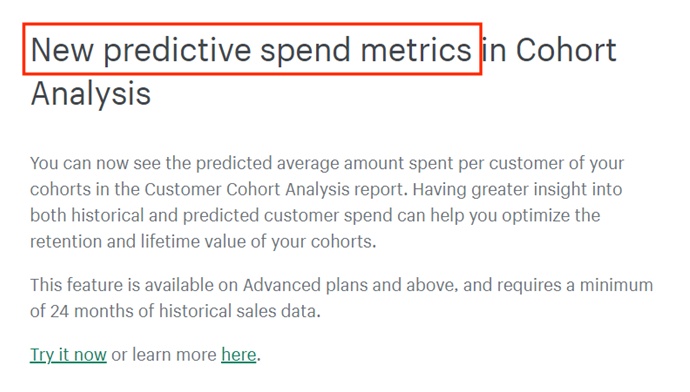This screenshot has width=690, height=392.
Task: Click the sentence starting "You can now see"
Action: [x=327, y=176]
